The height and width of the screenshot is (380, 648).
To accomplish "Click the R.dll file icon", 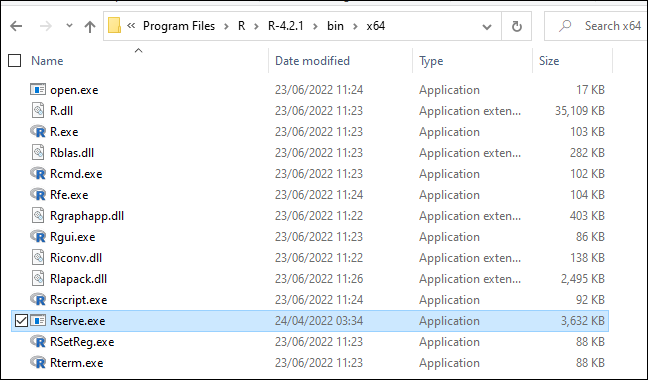I will coord(38,110).
